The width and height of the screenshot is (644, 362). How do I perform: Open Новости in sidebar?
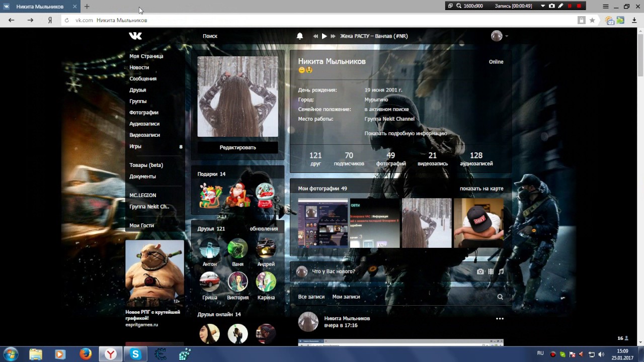[139, 67]
